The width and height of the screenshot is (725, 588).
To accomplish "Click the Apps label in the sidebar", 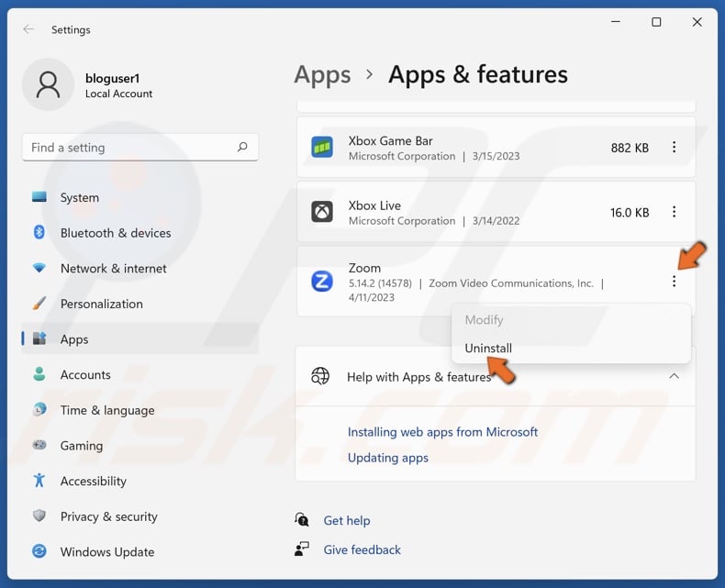I will pos(74,339).
